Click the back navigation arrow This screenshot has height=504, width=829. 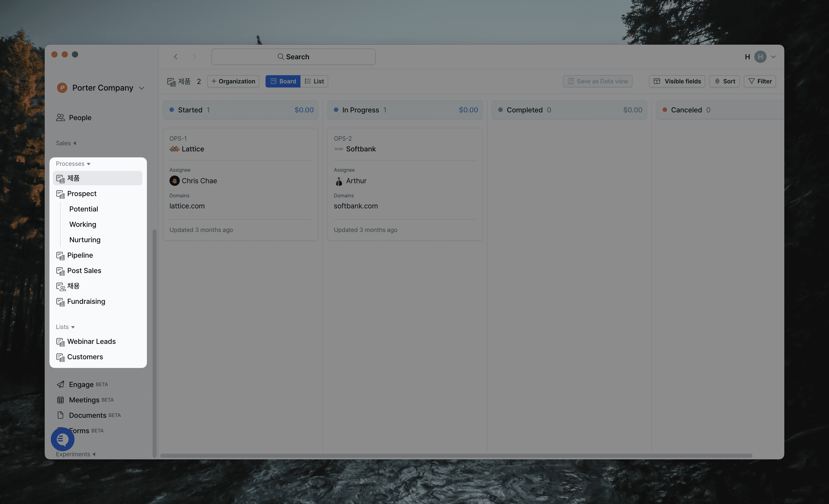click(x=176, y=56)
